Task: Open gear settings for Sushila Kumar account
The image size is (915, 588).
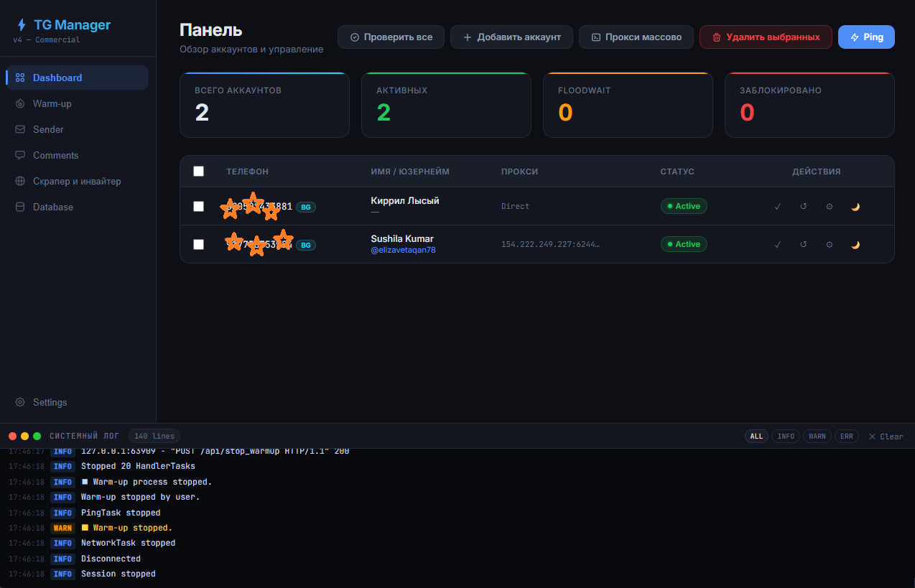Action: coord(829,245)
